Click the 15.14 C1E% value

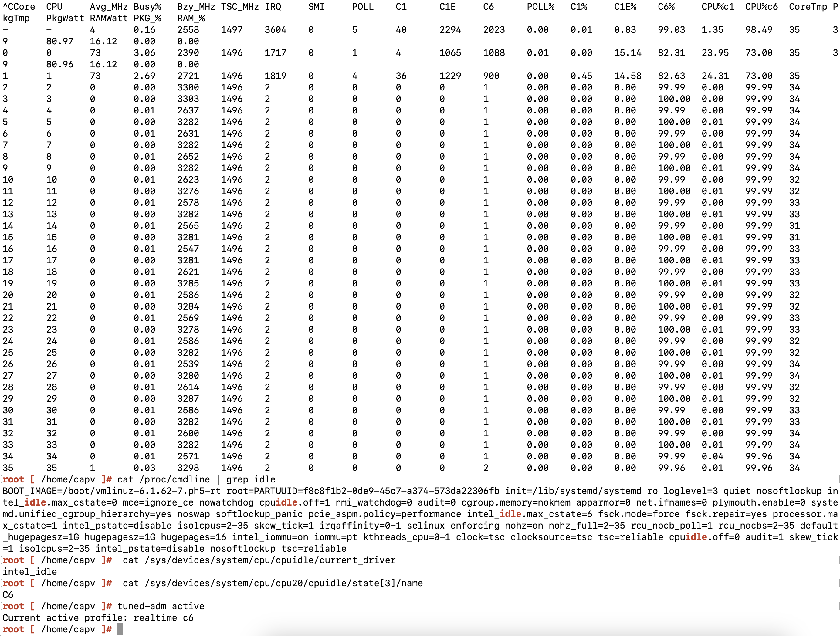[628, 53]
